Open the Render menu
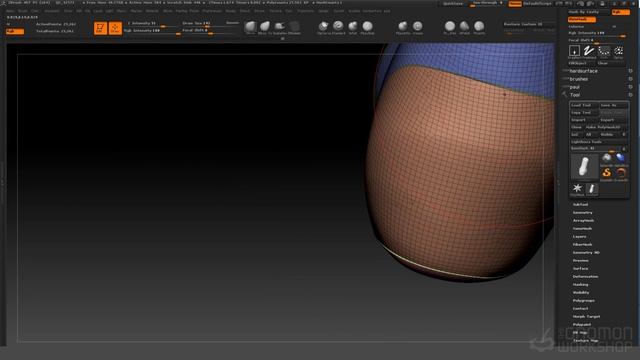640x360 pixels. click(x=231, y=11)
